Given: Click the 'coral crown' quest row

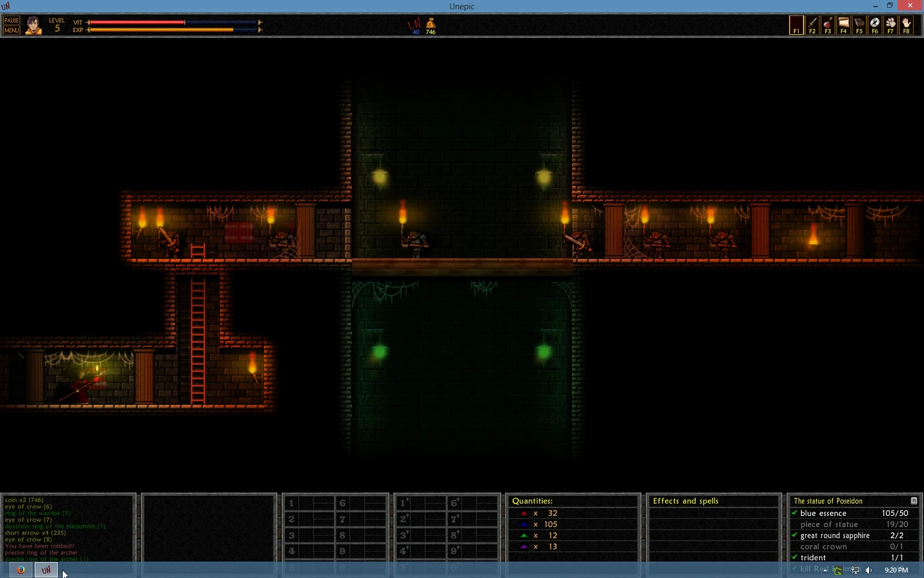Looking at the screenshot, I should (x=854, y=547).
